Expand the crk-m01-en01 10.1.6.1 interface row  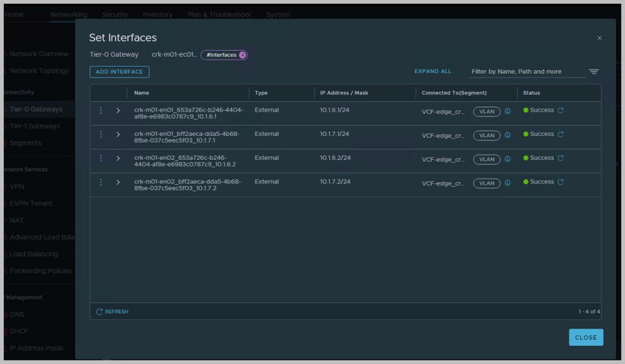[x=118, y=110]
